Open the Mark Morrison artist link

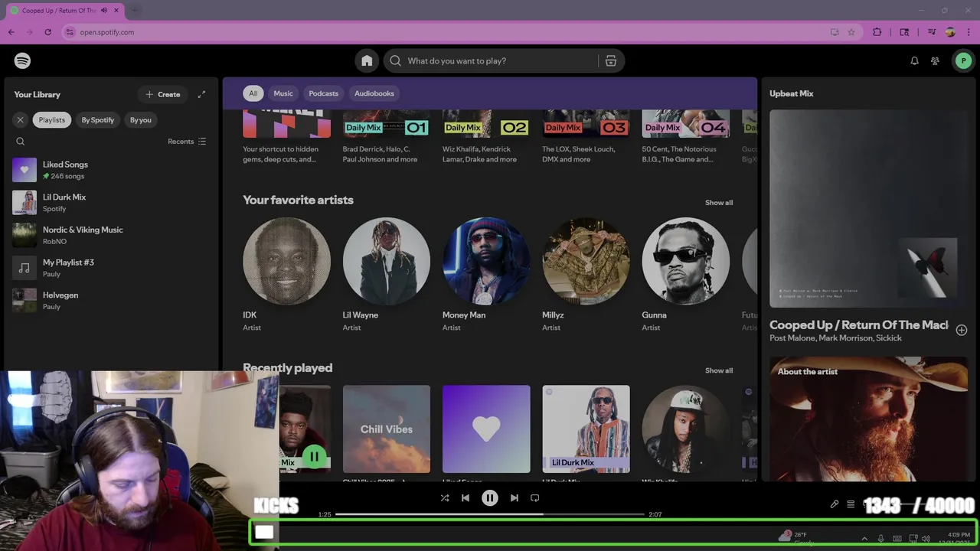click(844, 338)
